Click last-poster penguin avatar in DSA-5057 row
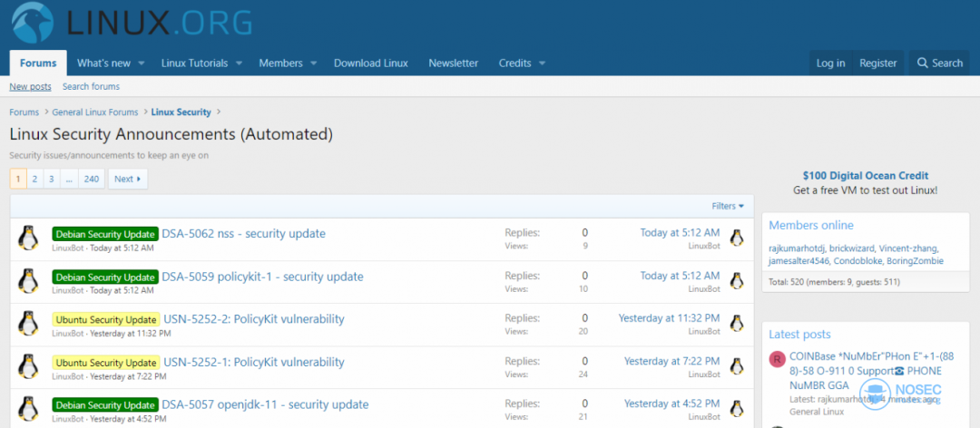 click(737, 408)
